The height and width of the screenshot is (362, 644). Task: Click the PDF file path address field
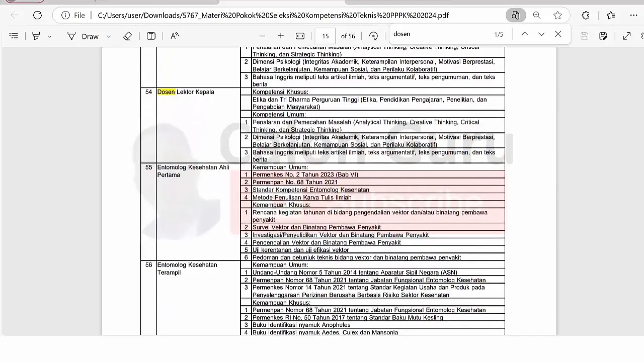coord(273,15)
